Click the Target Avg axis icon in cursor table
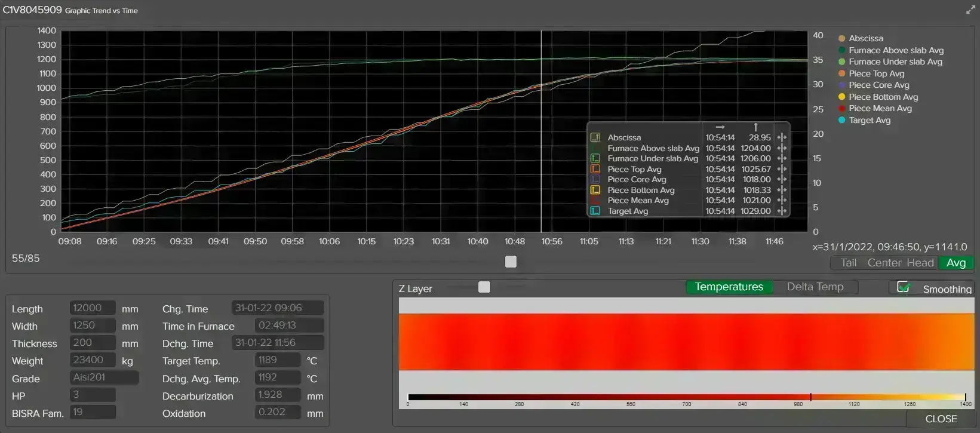 pos(595,211)
